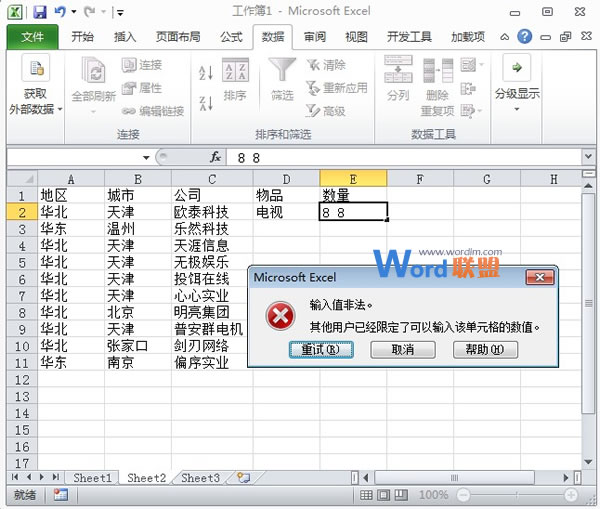Switch to the Page Layout ribbon tab
The height and width of the screenshot is (509, 600).
pyautogui.click(x=178, y=37)
